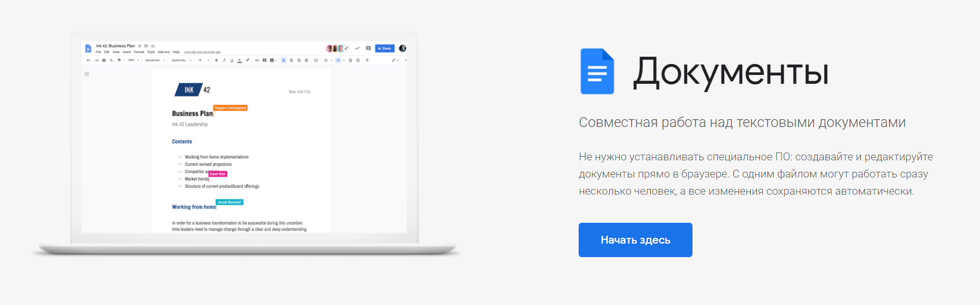
Task: Click the increase indent icon
Action: click(358, 60)
